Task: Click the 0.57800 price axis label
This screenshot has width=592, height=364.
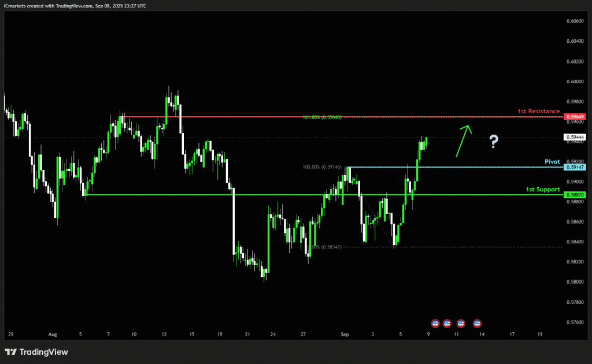Action: click(x=575, y=302)
